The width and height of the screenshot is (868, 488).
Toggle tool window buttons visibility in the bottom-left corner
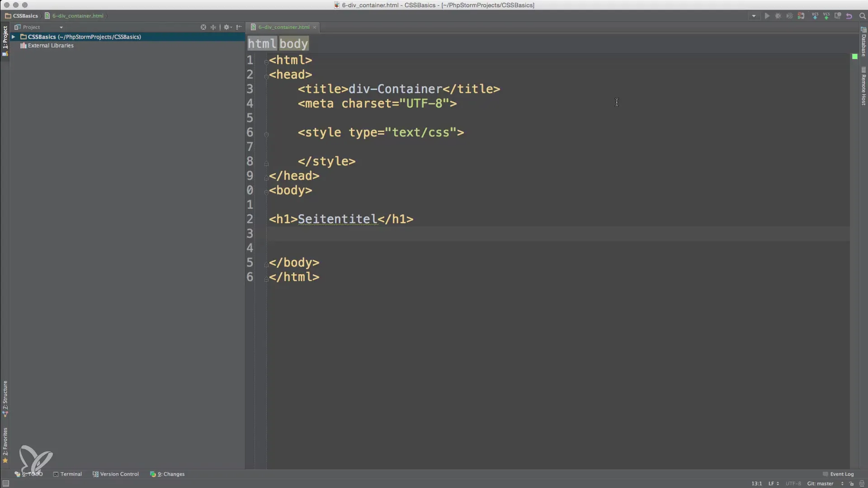pos(5,483)
